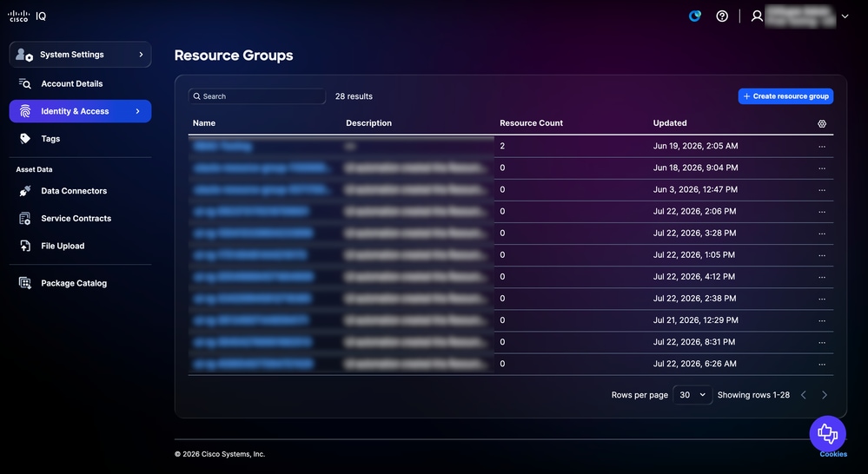Sort by the Name column header
This screenshot has height=474, width=868.
click(x=203, y=122)
